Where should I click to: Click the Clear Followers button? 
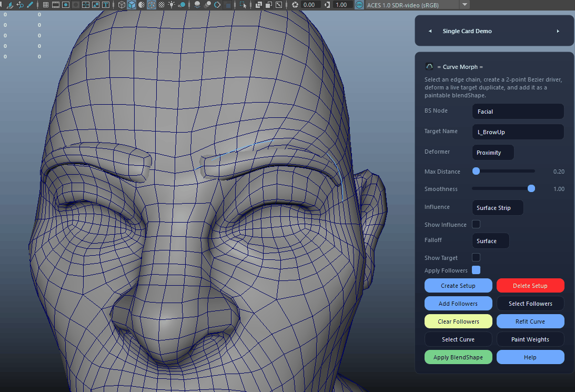[458, 321]
